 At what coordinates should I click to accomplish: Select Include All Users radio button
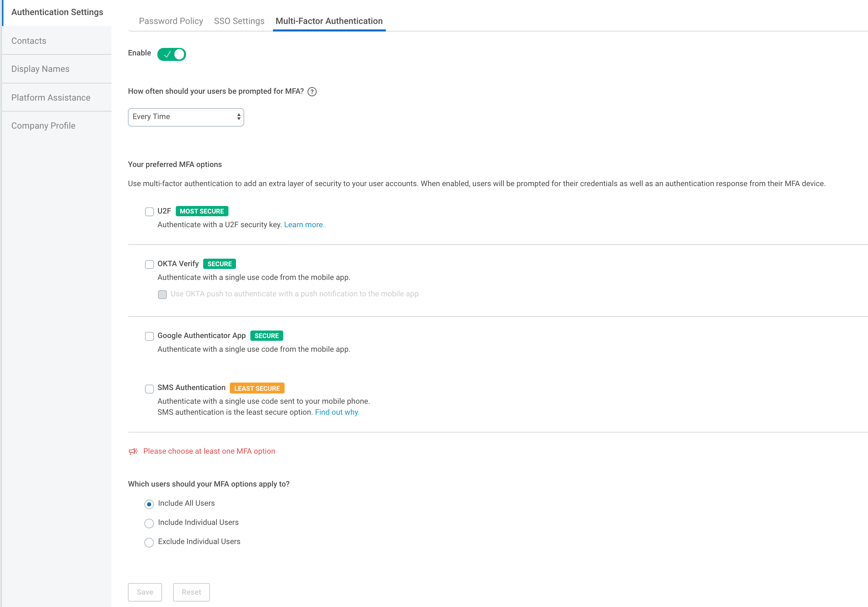(148, 503)
